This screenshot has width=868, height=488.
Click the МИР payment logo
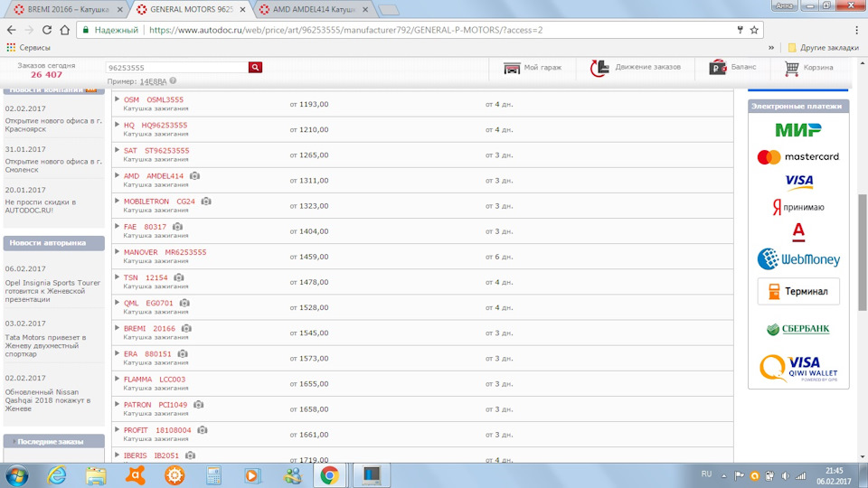798,130
